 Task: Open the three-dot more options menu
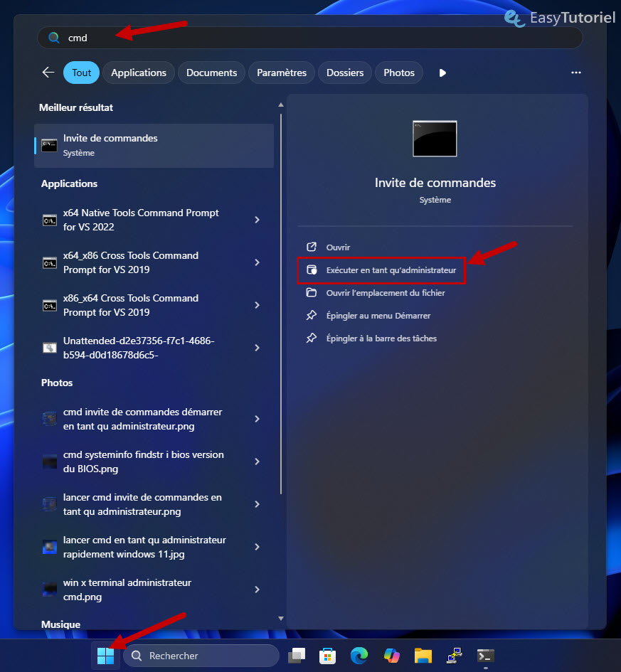576,73
